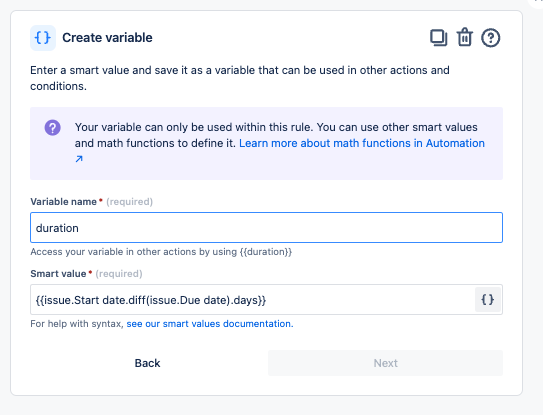Delete the component using the trash icon
This screenshot has width=543, height=415.
(464, 37)
